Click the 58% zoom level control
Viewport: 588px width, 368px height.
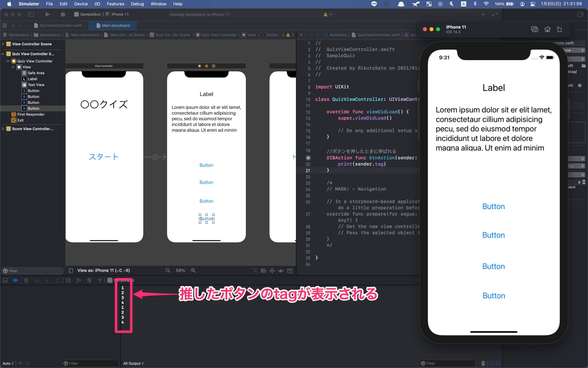(180, 270)
